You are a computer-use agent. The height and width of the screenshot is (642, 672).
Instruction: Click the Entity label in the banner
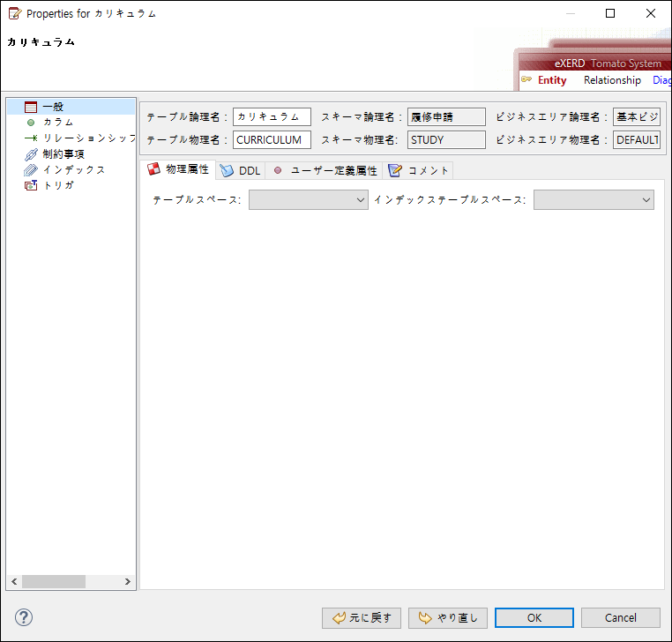(552, 80)
